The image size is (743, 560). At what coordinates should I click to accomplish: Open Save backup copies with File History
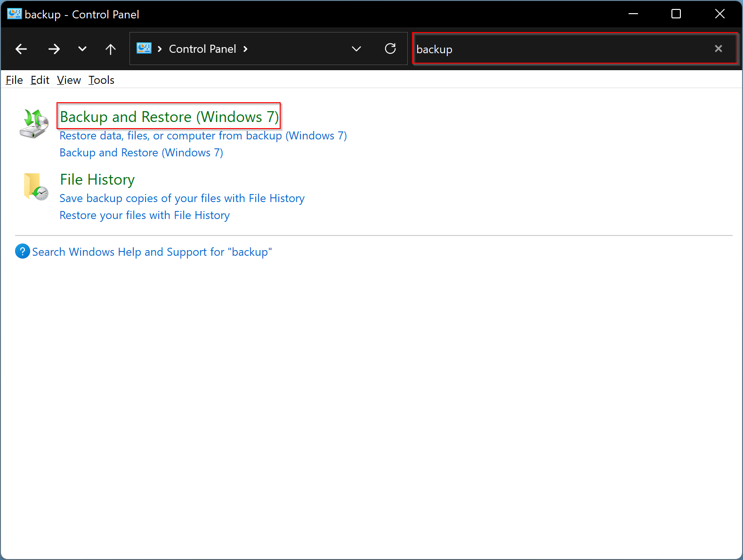pos(182,198)
